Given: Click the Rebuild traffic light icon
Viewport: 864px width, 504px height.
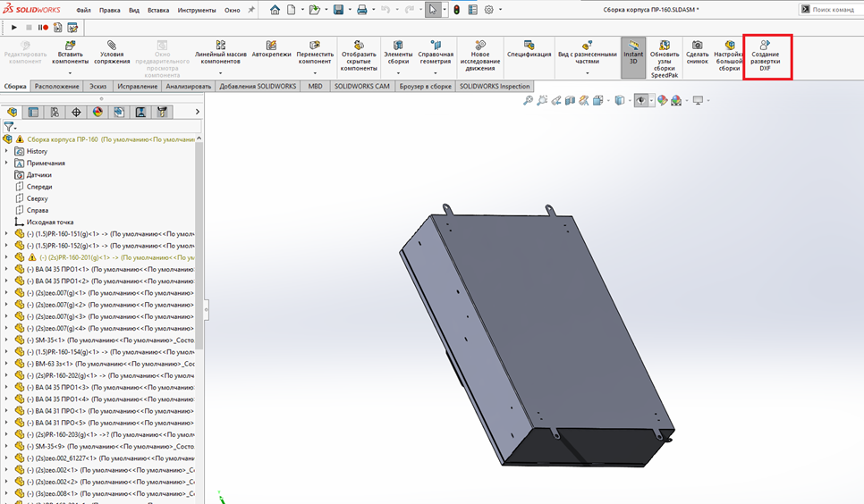Looking at the screenshot, I should pos(457,10).
